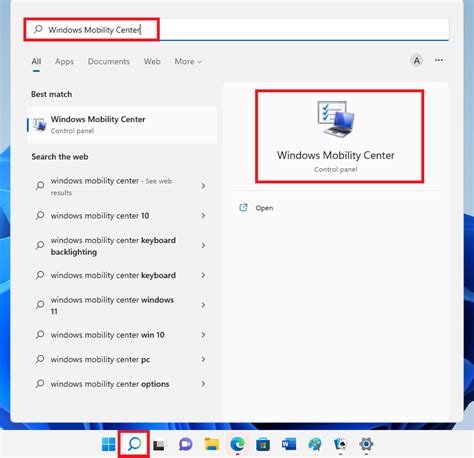Image resolution: width=474 pixels, height=458 pixels.
Task: Select 'windows mobility center keyboard' suggestion text
Action: (x=113, y=275)
